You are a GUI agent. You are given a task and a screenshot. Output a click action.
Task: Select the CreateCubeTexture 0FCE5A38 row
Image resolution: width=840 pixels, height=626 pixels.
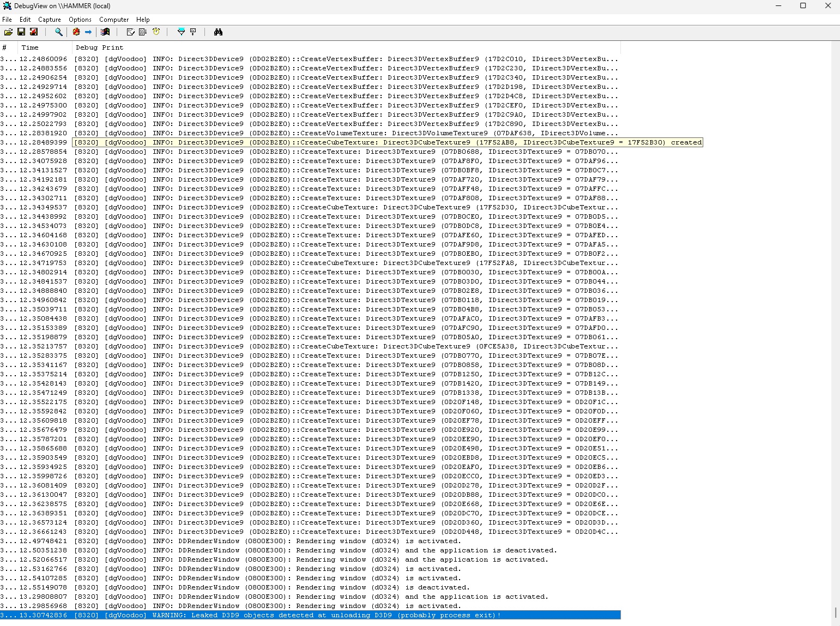(x=310, y=346)
